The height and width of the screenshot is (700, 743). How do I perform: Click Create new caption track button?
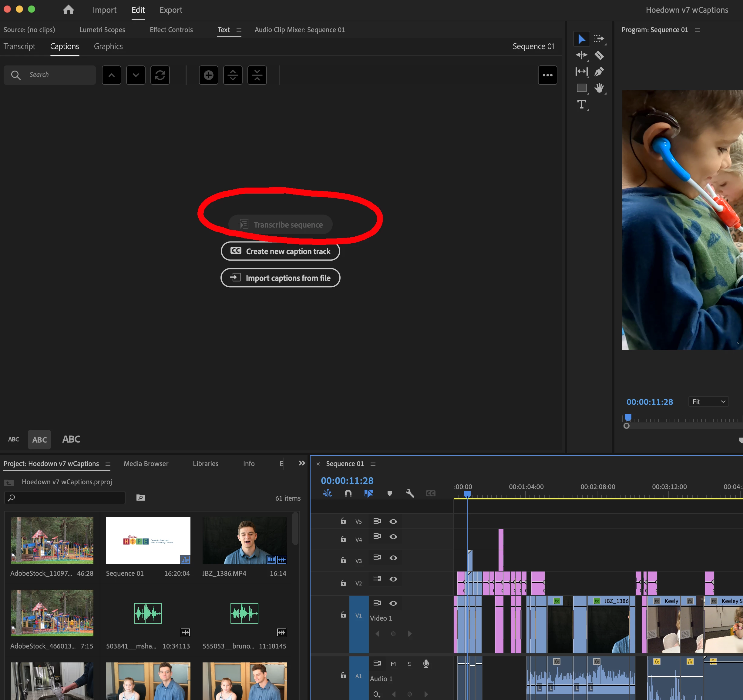(x=280, y=252)
